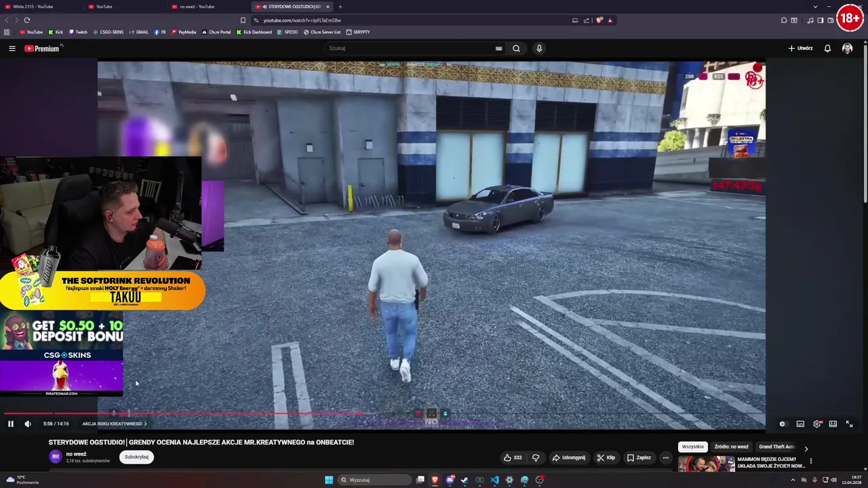
Task: Click the YouTube Premium logo
Action: click(43, 48)
